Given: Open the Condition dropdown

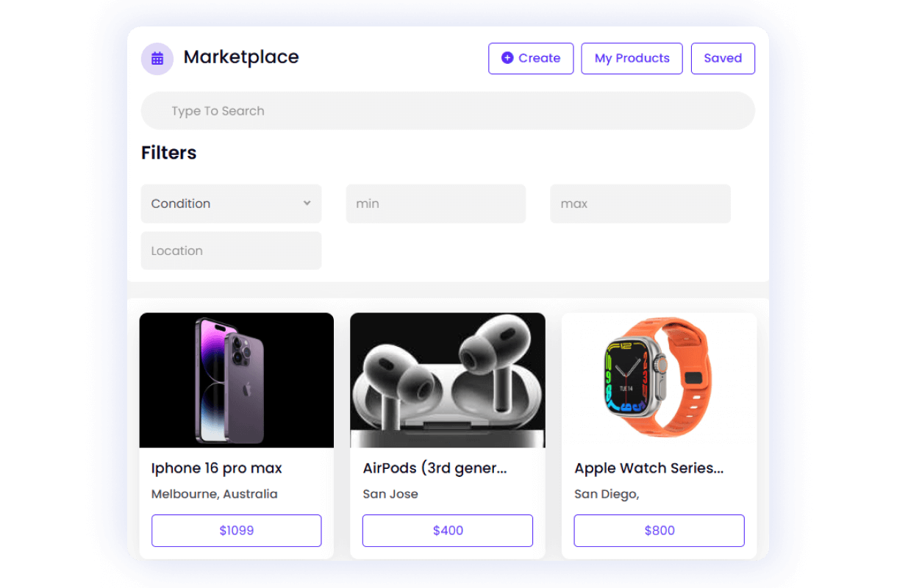Looking at the screenshot, I should (231, 204).
